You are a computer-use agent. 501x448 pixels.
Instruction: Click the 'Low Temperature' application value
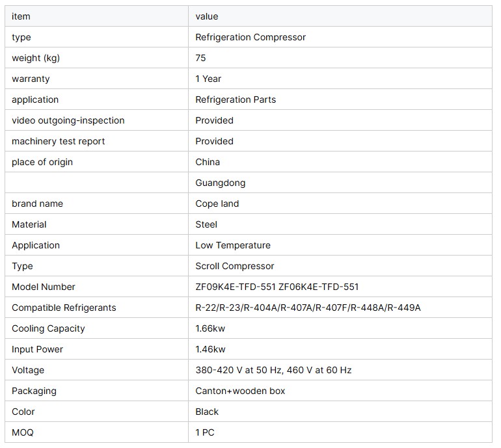233,245
